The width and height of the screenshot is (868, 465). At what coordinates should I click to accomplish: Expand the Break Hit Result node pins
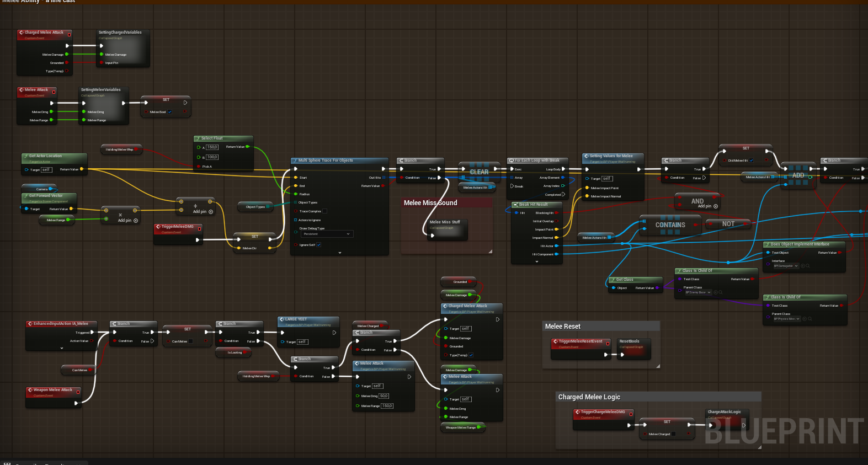pyautogui.click(x=536, y=261)
